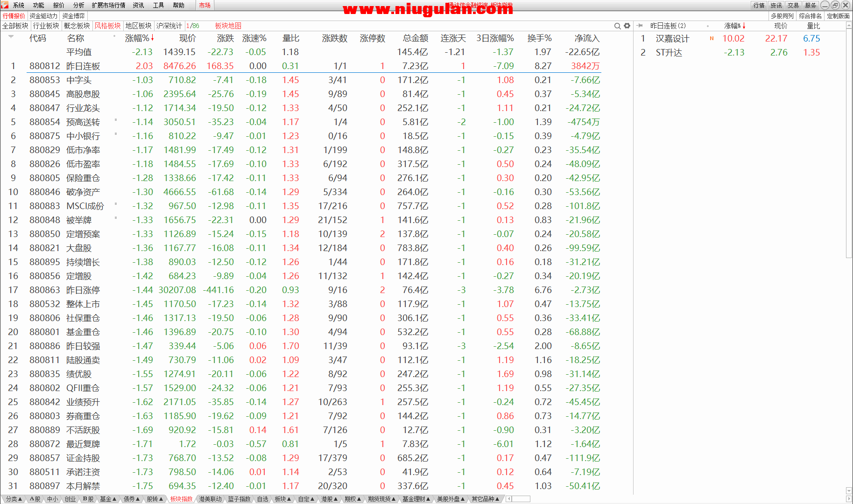Select the 880883 MSCI成份 row
Viewport: 853px width, 504px height.
(x=300, y=206)
